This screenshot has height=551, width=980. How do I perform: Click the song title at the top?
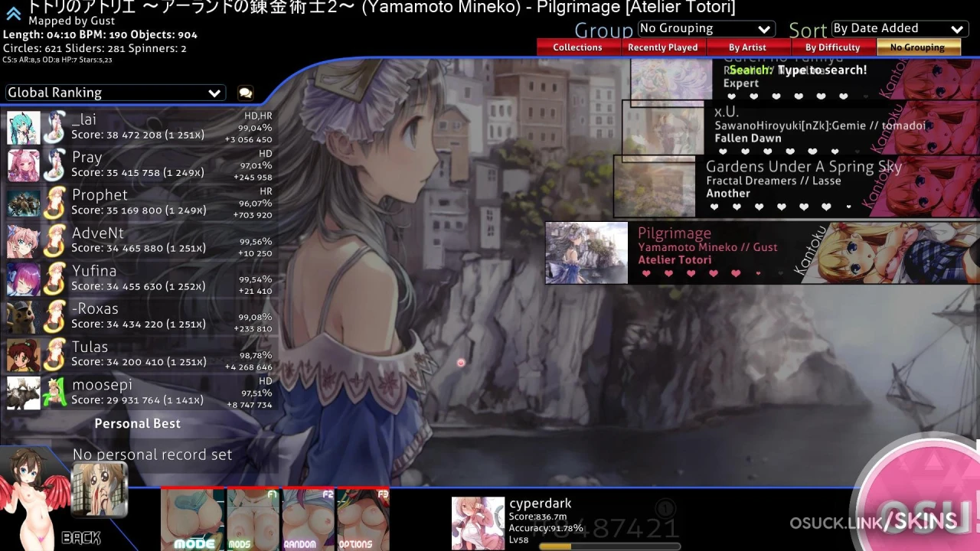point(381,8)
